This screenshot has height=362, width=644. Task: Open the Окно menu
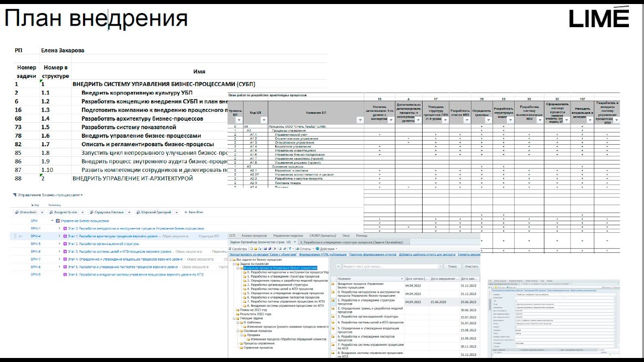coord(346,235)
